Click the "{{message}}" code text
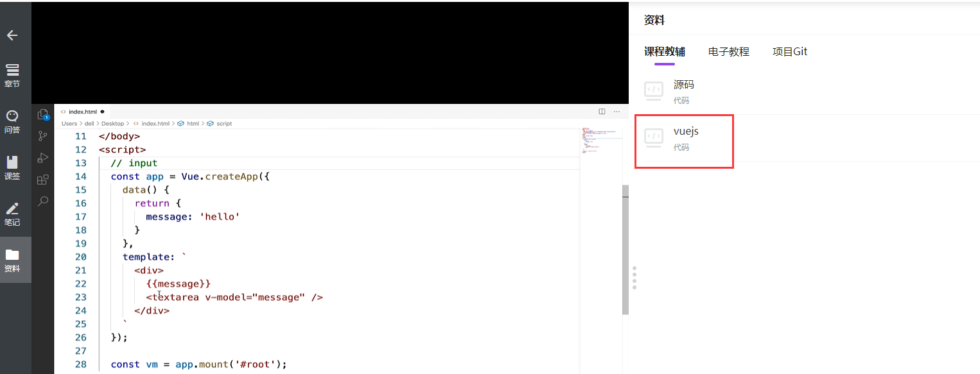 pos(179,284)
